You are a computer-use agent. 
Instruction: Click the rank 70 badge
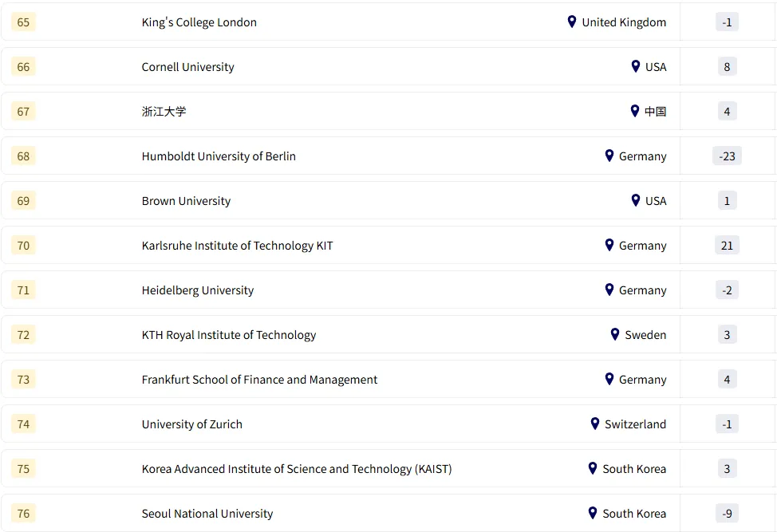coord(23,246)
